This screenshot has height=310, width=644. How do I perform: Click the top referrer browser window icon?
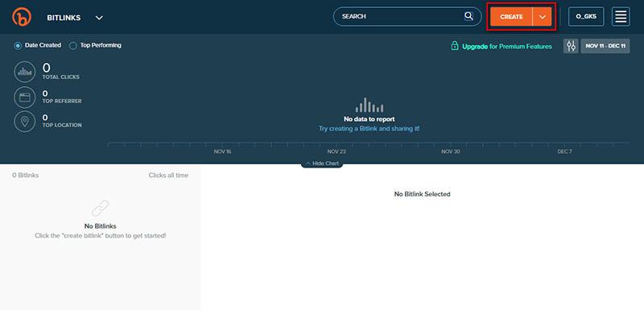pyautogui.click(x=25, y=97)
